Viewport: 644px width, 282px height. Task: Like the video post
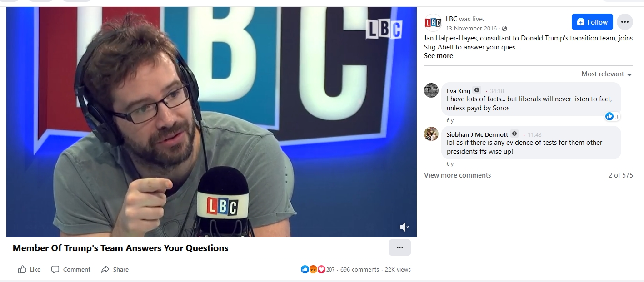click(x=29, y=269)
